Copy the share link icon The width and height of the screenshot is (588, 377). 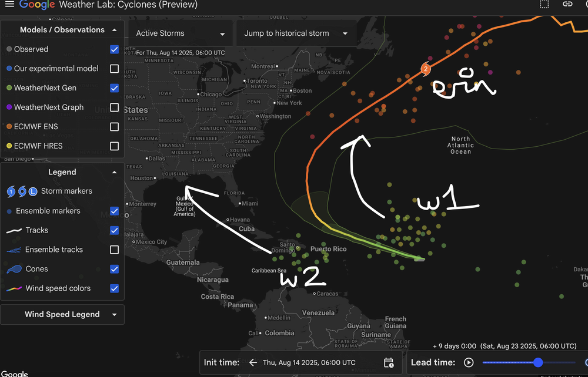(567, 4)
